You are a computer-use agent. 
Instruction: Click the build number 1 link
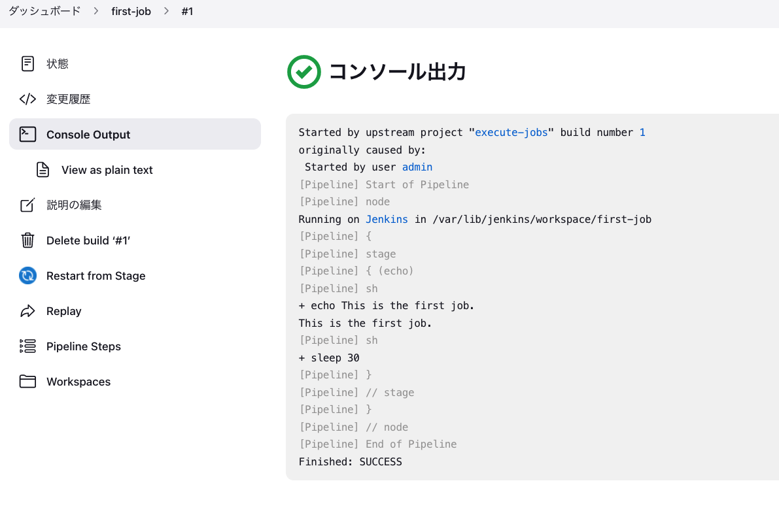pos(642,132)
